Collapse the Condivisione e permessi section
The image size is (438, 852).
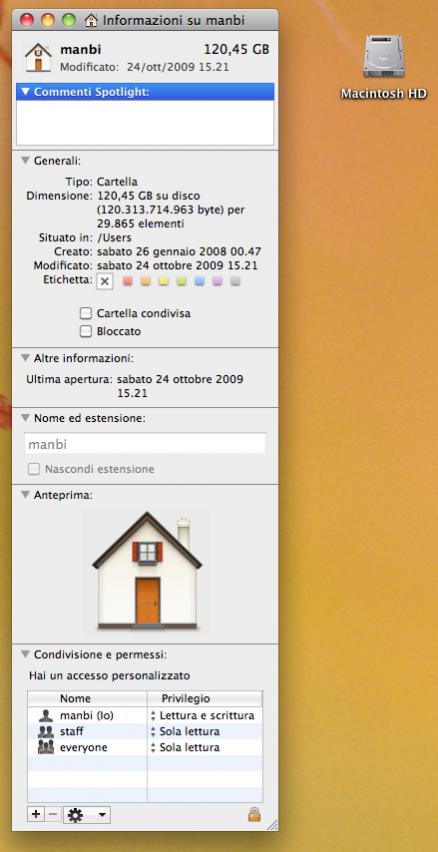tap(25, 655)
